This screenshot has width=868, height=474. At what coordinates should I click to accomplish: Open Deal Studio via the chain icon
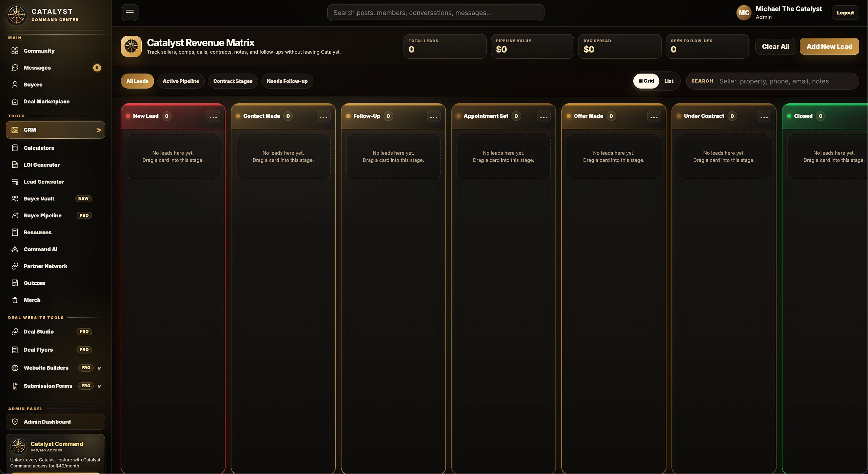tap(15, 332)
